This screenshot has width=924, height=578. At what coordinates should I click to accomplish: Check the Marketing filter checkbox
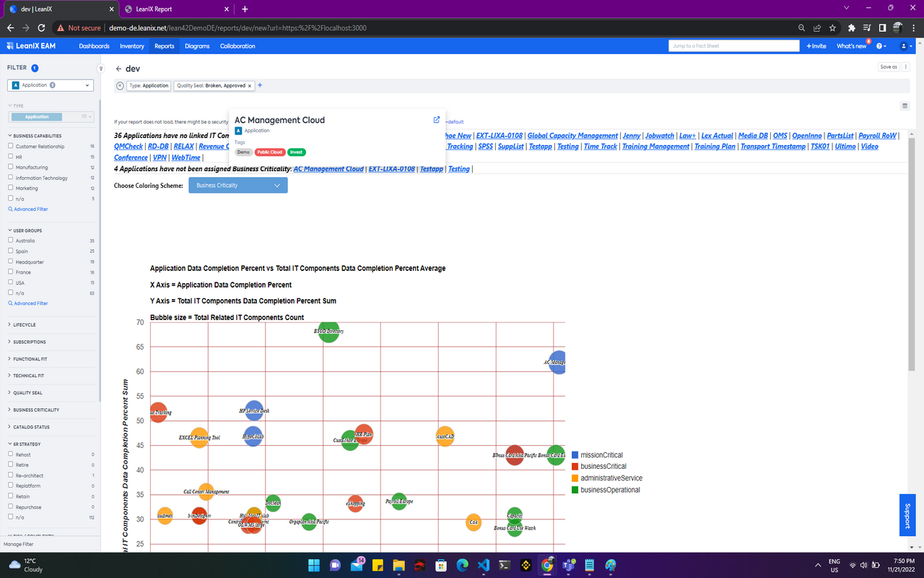click(10, 188)
